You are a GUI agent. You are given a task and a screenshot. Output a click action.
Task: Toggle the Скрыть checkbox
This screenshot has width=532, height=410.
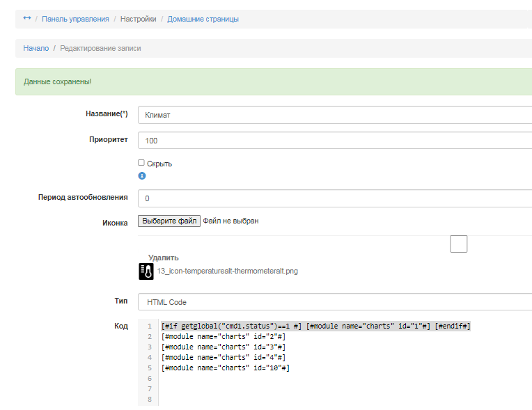pos(141,163)
